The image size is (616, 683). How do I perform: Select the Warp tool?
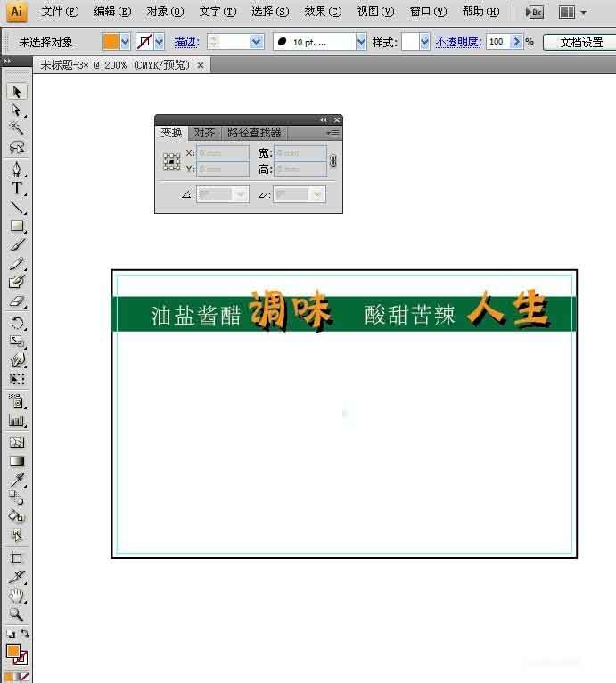pyautogui.click(x=17, y=360)
